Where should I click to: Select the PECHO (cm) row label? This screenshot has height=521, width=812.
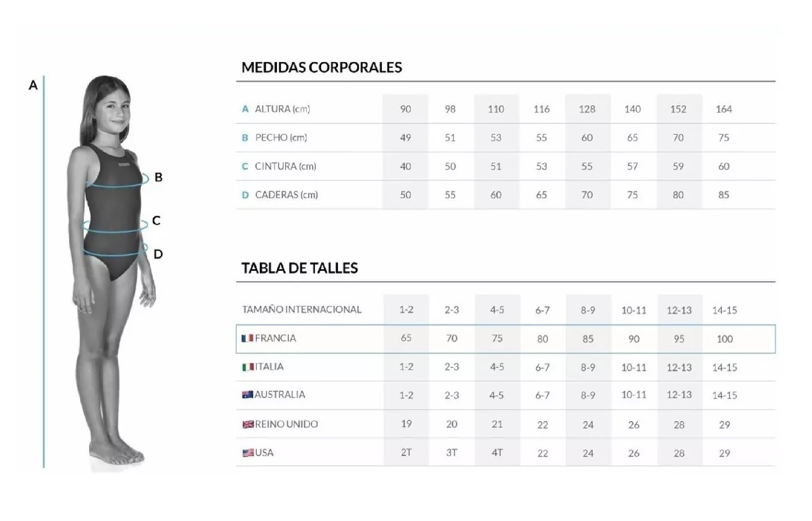(281, 137)
